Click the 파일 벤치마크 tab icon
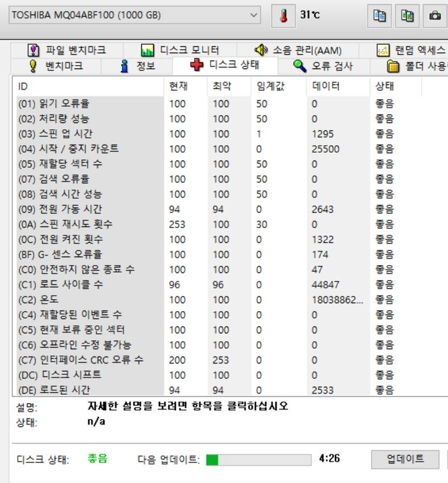 33,50
